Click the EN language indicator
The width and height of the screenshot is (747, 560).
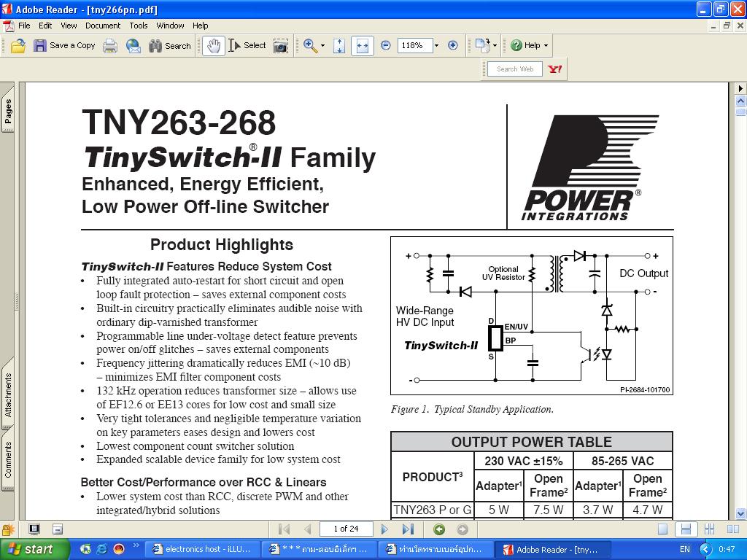[684, 549]
